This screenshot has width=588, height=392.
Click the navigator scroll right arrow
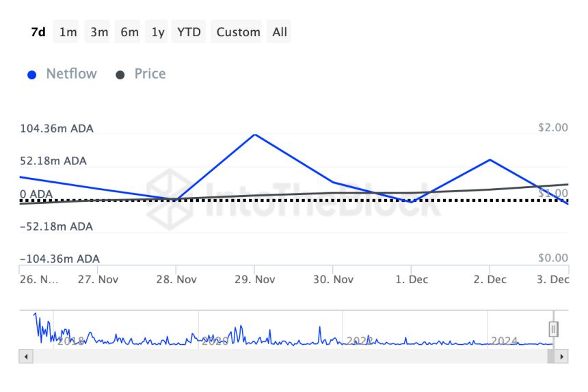point(561,356)
